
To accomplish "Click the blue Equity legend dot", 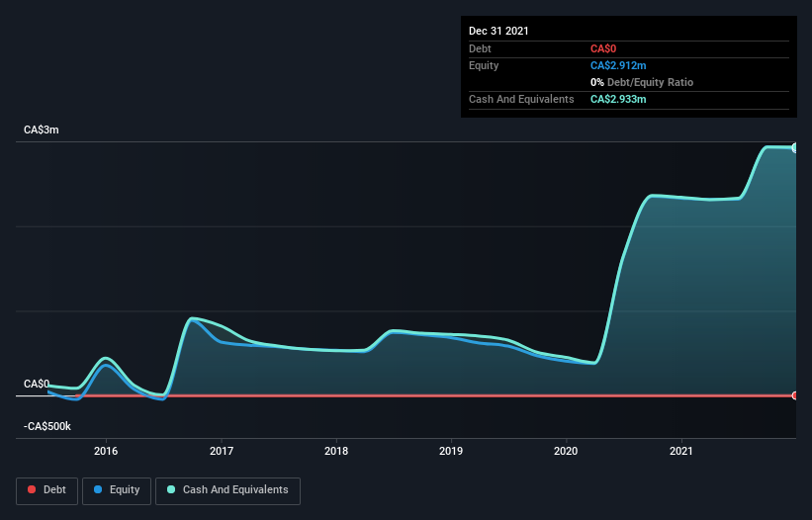I will pos(98,489).
